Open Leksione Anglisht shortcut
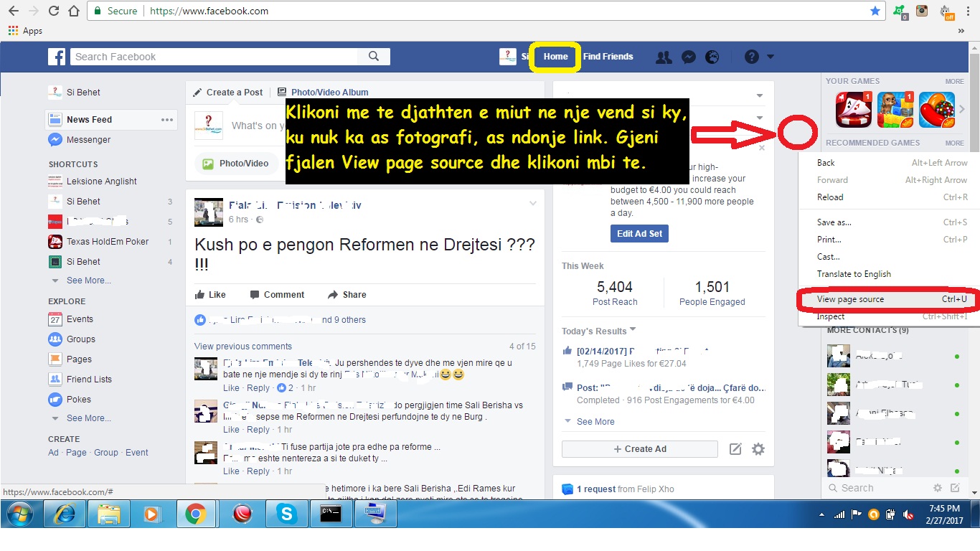 [x=93, y=182]
